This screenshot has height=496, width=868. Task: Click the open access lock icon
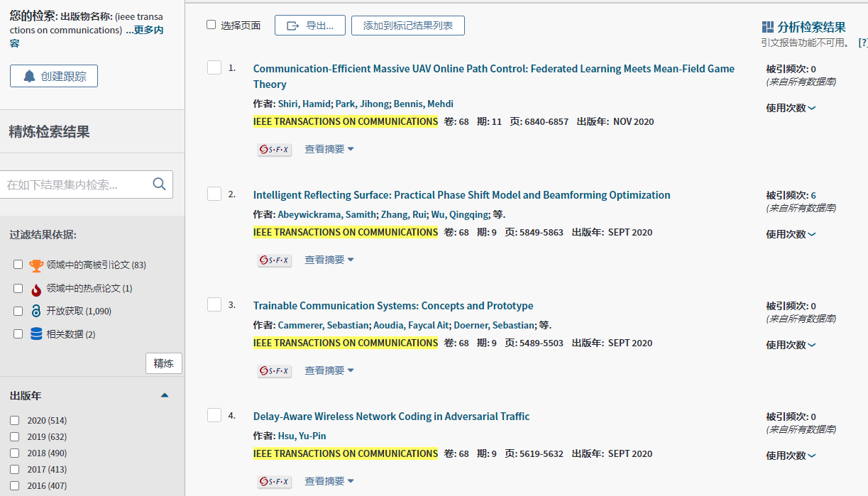[36, 311]
